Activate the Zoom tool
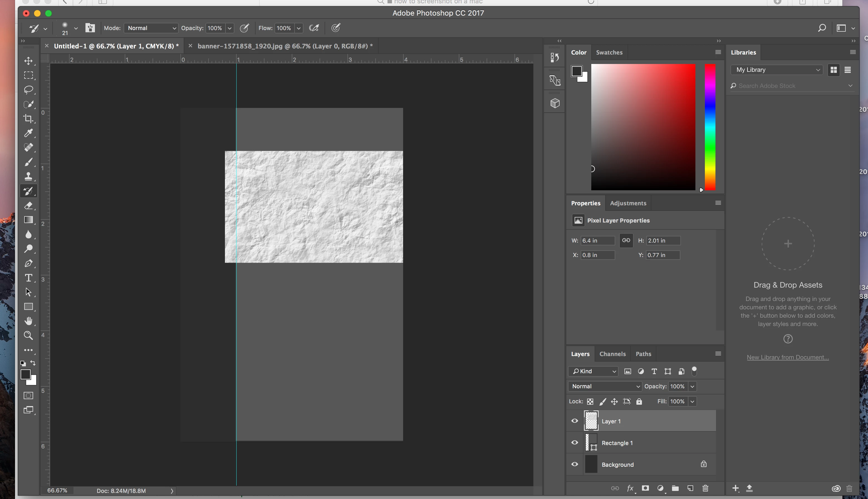The height and width of the screenshot is (499, 868). (x=28, y=335)
